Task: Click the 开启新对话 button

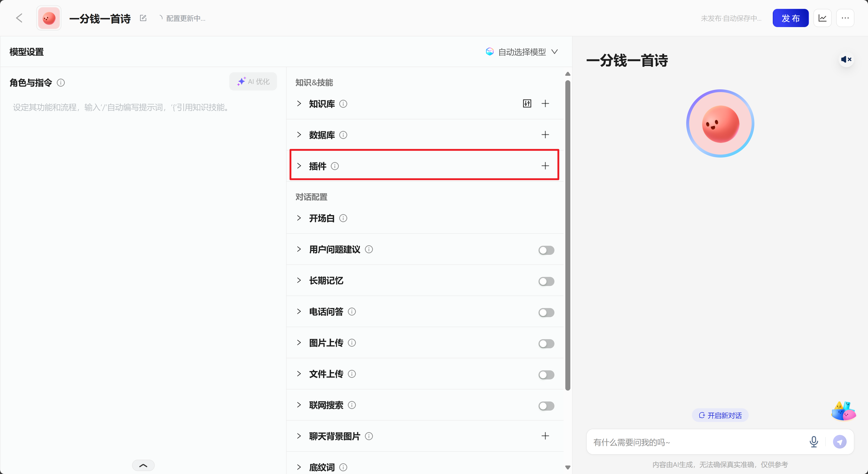Action: (720, 415)
